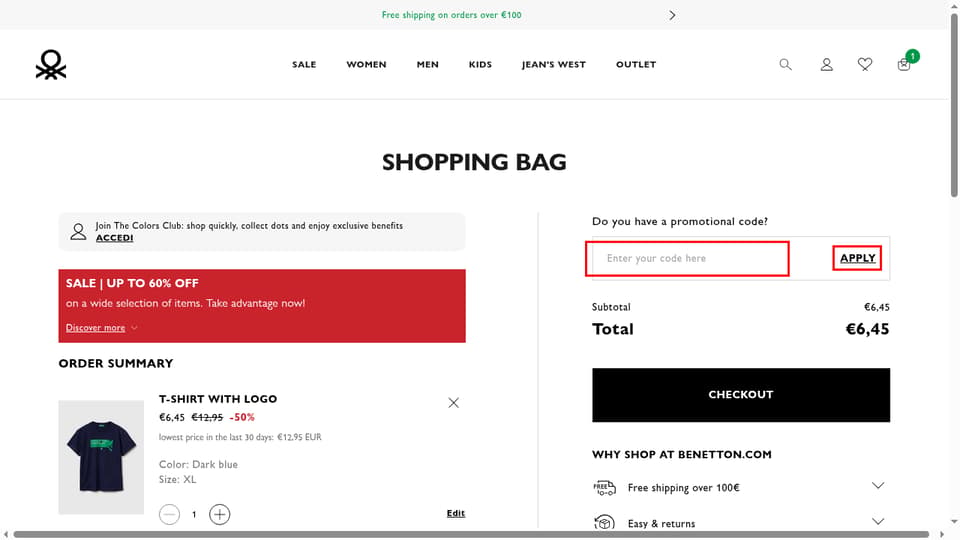
Task: Focus the promotional code input field
Action: tap(687, 258)
